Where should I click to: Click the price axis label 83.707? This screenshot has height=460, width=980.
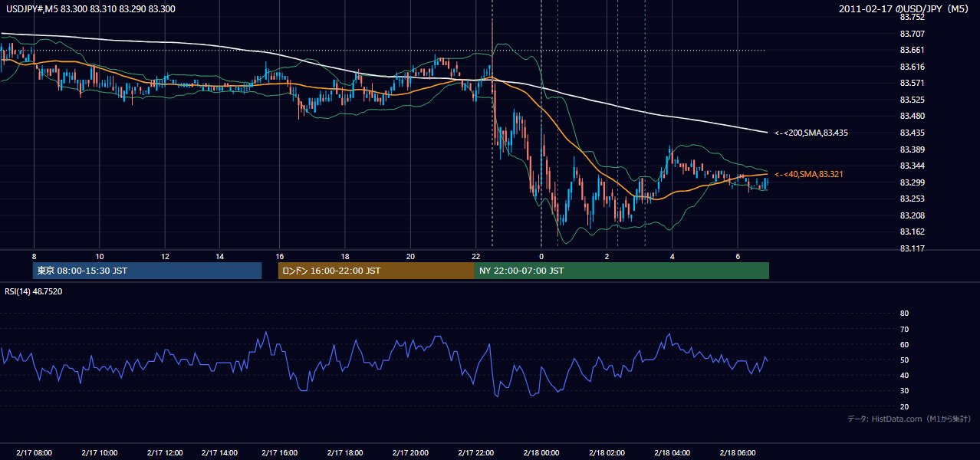pyautogui.click(x=911, y=34)
